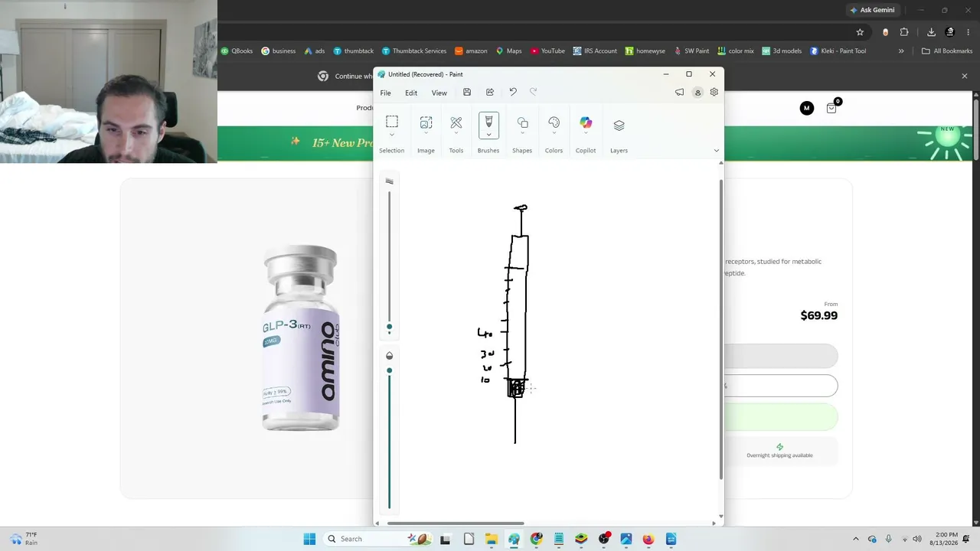Open the weather widget showing 71°F Rain

tap(23, 539)
